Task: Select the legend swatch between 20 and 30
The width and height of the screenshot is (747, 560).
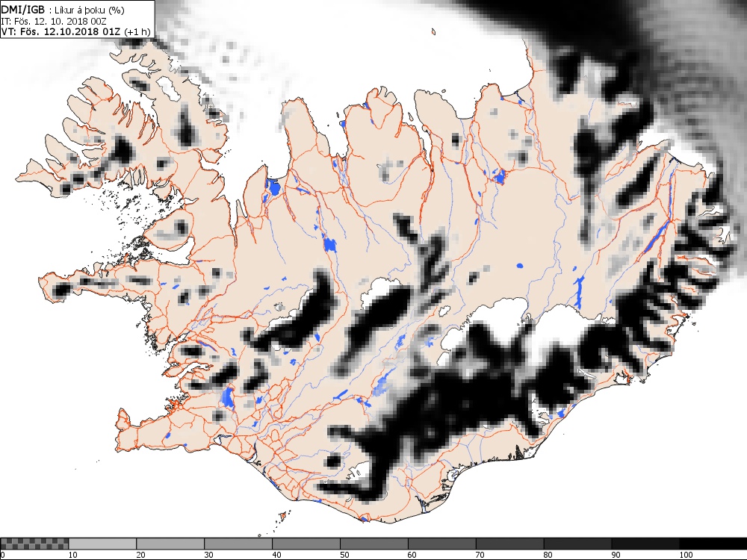Action: (x=170, y=544)
